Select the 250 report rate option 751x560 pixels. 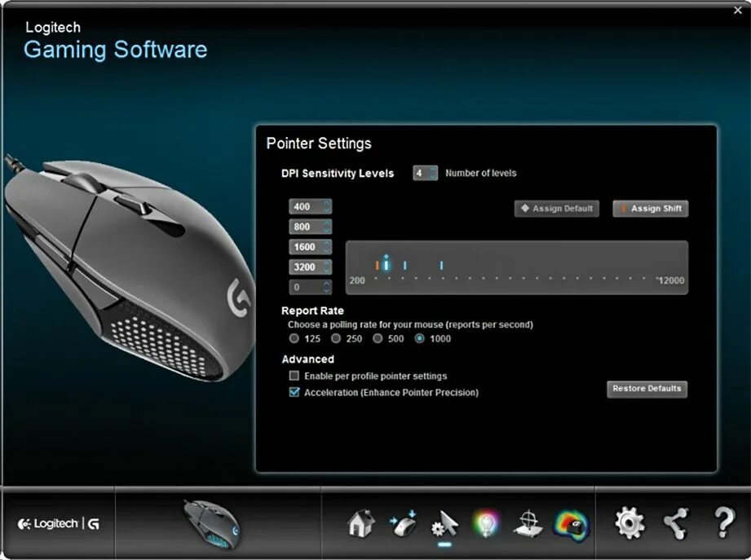pos(336,338)
